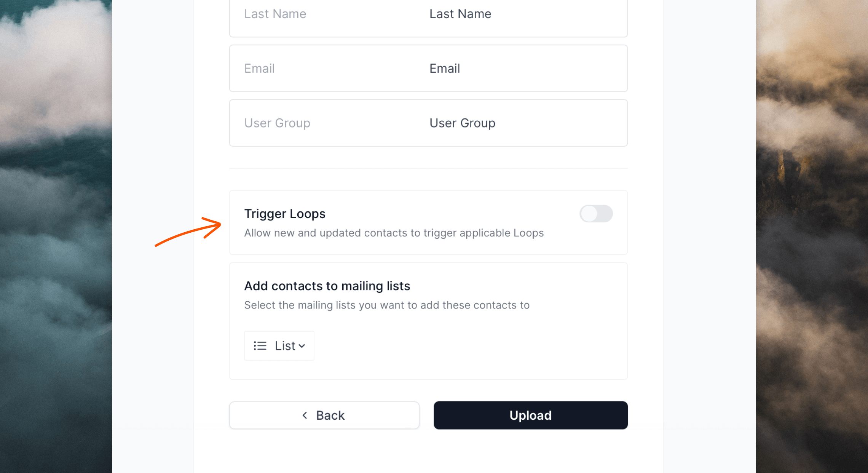Go back with the Back button

[324, 415]
